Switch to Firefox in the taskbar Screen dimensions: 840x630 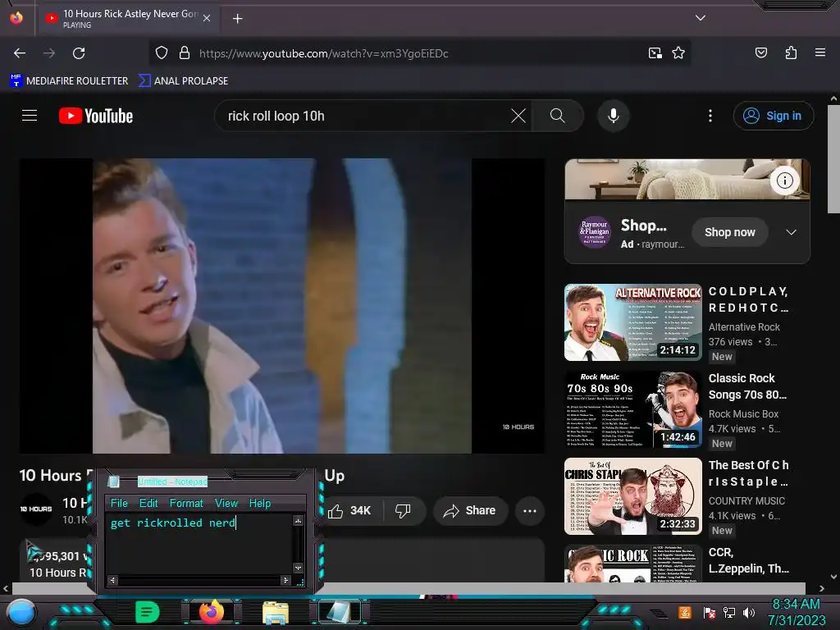click(x=211, y=612)
